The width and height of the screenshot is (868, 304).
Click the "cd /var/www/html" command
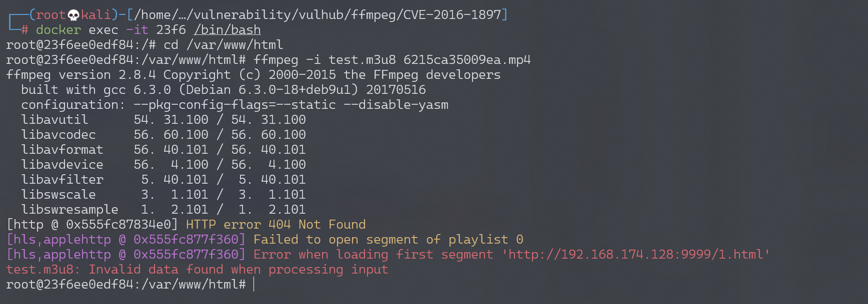coord(223,45)
